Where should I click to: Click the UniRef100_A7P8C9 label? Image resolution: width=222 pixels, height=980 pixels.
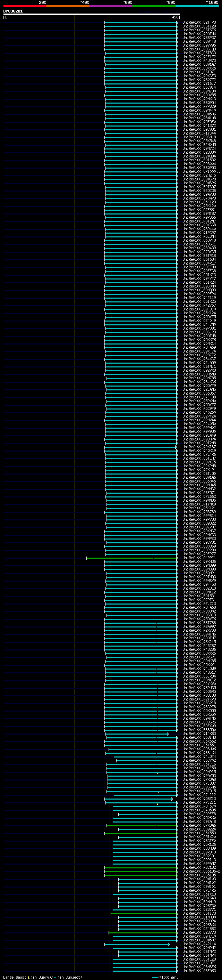coord(199,106)
